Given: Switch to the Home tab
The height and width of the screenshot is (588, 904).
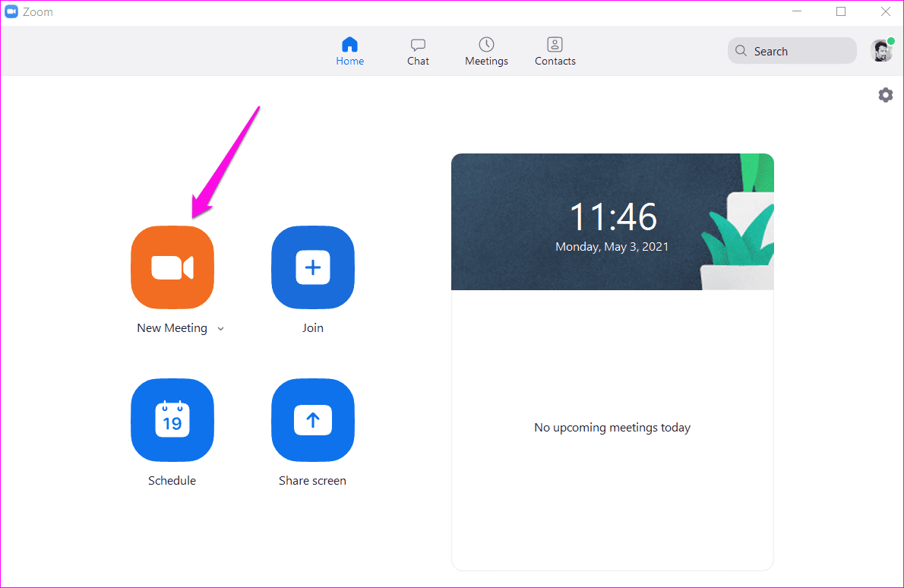Looking at the screenshot, I should (350, 52).
